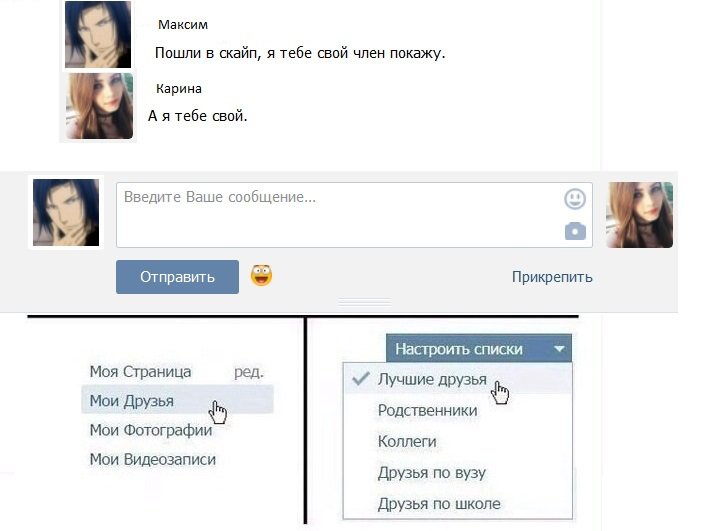Choose Коллеги from the friend lists
The image size is (705, 531).
coord(407,441)
